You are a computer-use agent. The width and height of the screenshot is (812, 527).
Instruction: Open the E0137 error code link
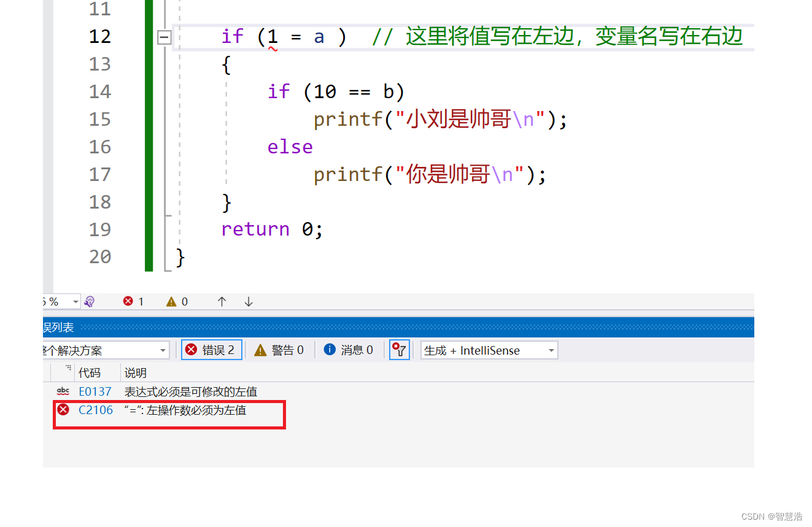click(96, 391)
